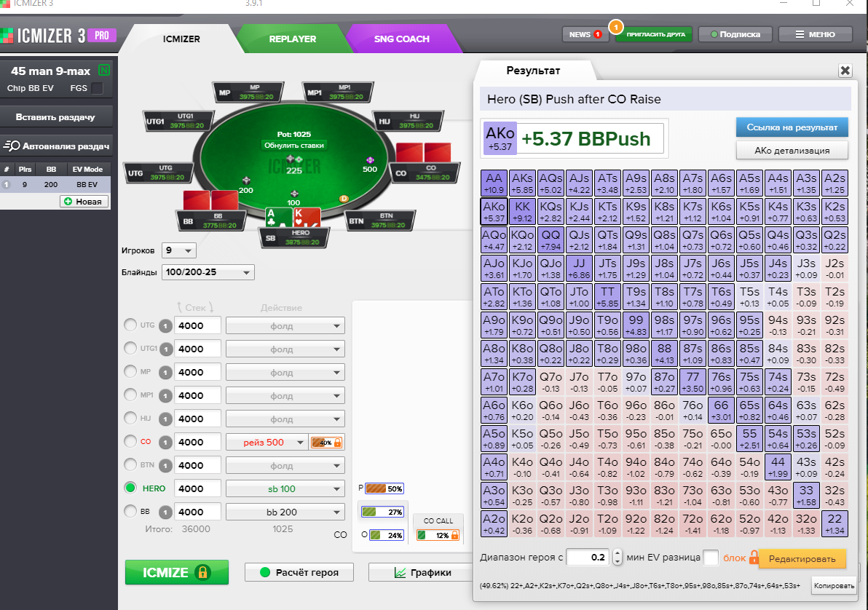Screen dimensions: 868x610
Task: Select the BB radio button
Action: (130, 511)
